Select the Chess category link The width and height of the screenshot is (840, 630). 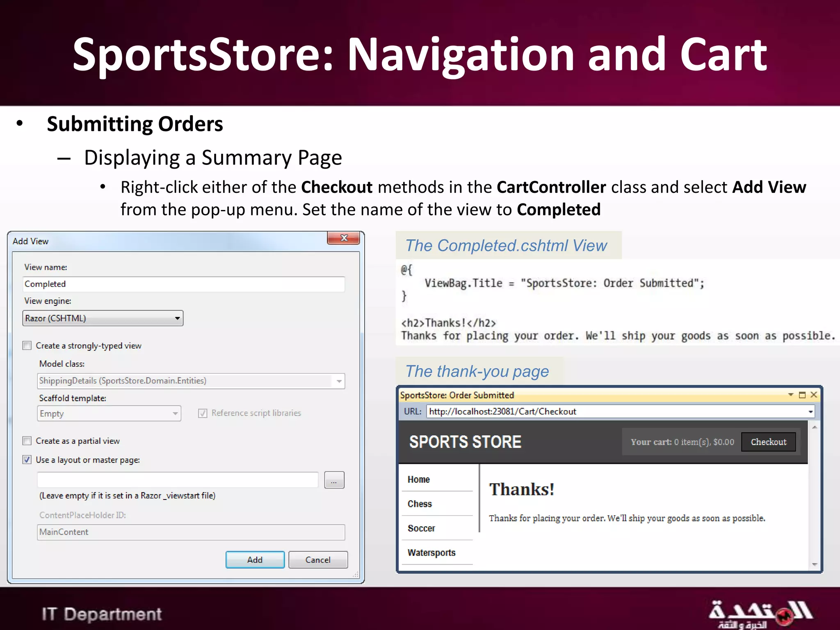pyautogui.click(x=420, y=504)
